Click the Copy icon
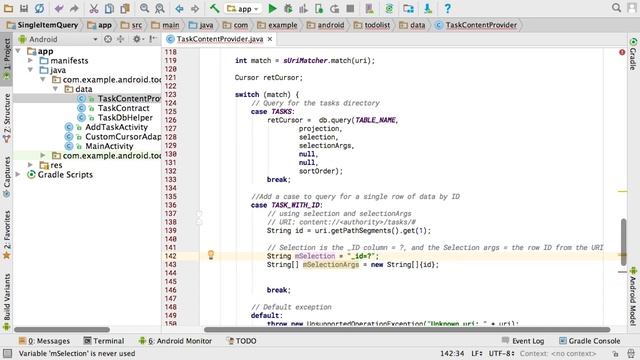Viewport: 640px width, 360px height. (x=109, y=8)
